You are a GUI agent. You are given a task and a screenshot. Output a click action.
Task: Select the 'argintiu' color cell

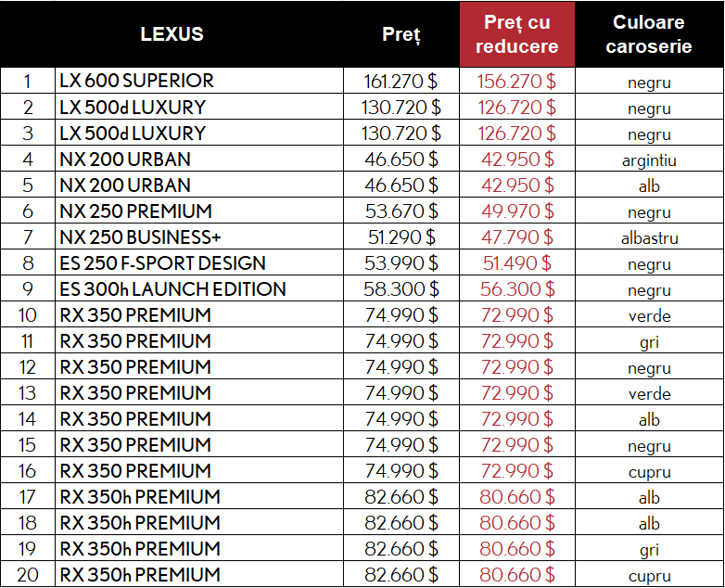click(x=649, y=160)
